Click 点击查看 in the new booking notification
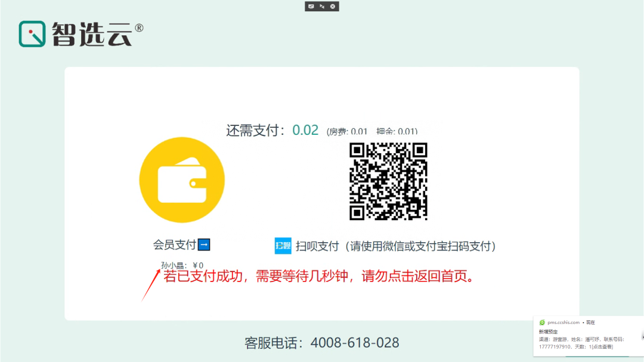 602,347
